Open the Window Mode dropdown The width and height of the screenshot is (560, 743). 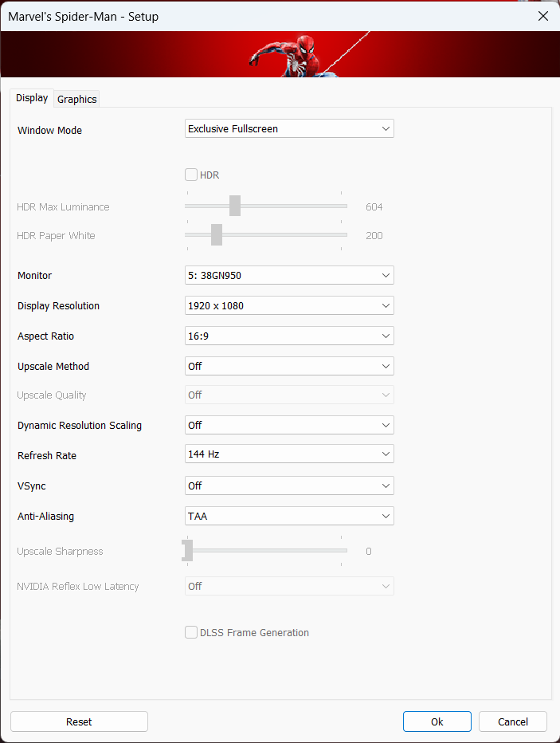pyautogui.click(x=289, y=128)
